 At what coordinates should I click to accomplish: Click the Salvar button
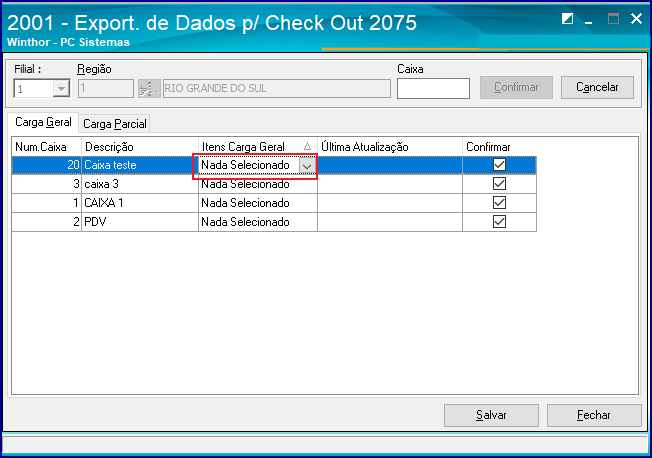pos(491,415)
